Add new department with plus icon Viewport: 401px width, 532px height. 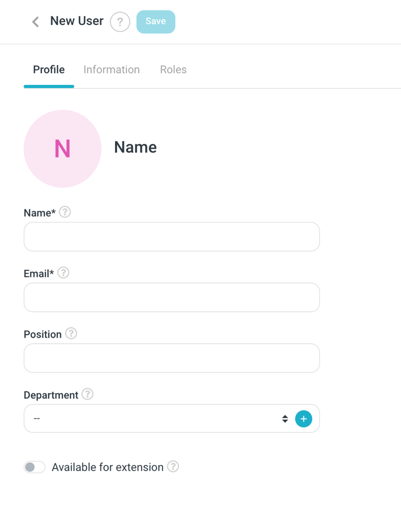304,419
